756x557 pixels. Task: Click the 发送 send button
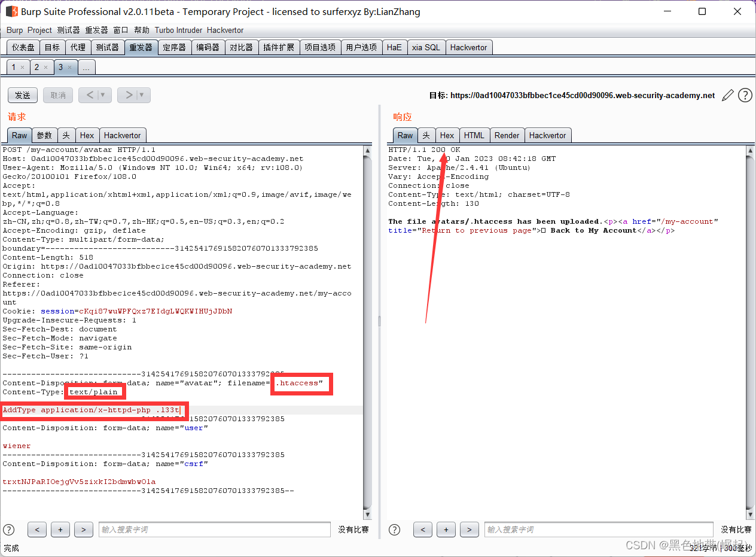point(23,95)
